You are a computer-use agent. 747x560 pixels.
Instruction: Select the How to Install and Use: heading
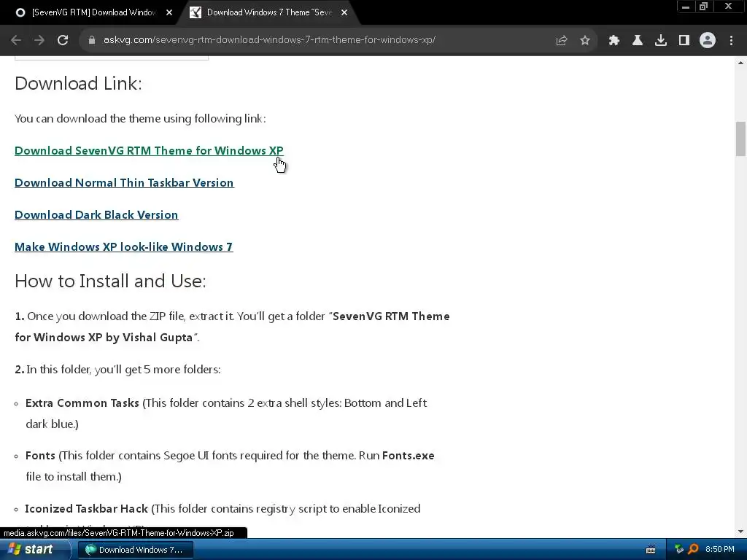[111, 281]
